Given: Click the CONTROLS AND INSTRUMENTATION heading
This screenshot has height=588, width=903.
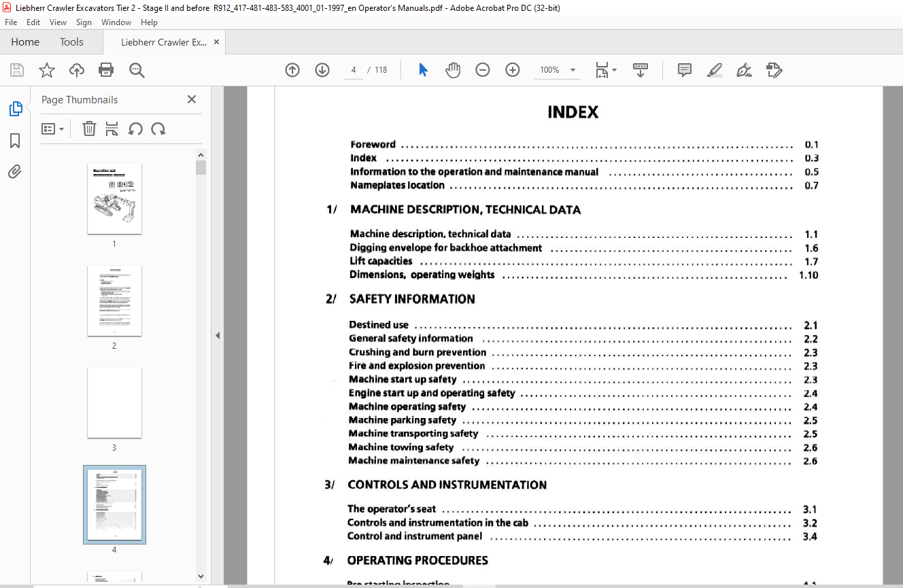Looking at the screenshot, I should [x=447, y=485].
